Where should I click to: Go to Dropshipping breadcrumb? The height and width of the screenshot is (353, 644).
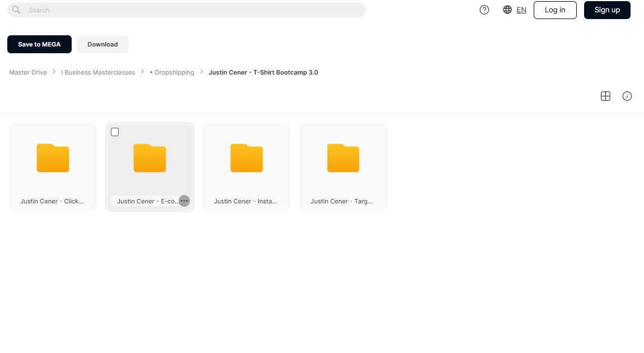(x=172, y=72)
